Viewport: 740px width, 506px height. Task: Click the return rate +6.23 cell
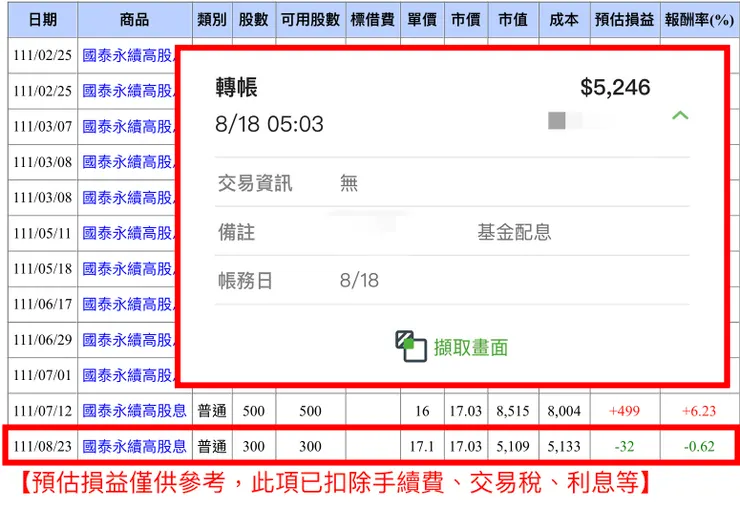coord(699,411)
